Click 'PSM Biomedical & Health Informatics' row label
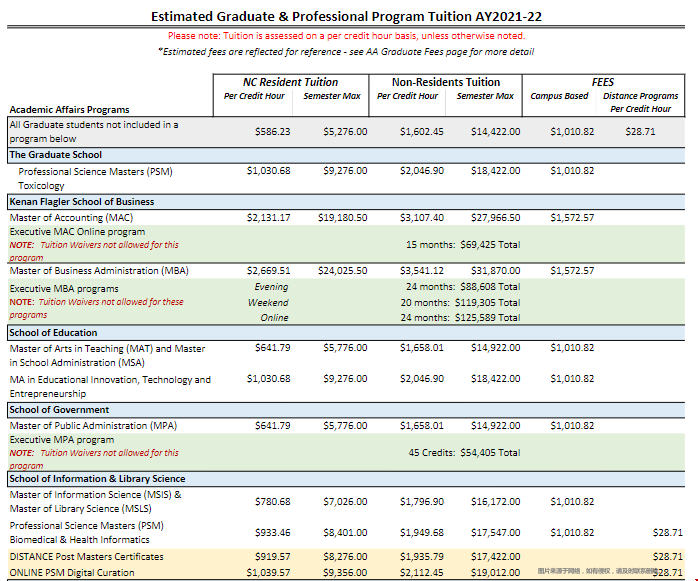698x581 pixels. pyautogui.click(x=87, y=532)
